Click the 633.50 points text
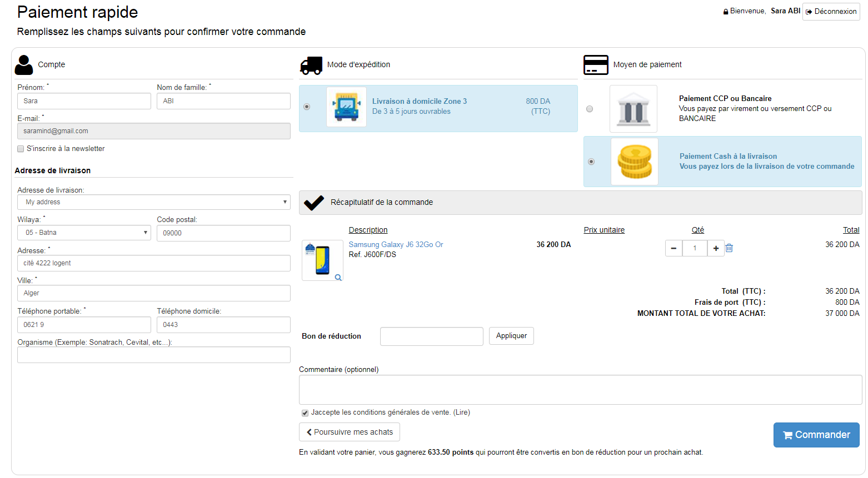The width and height of the screenshot is (868, 478). tap(451, 452)
